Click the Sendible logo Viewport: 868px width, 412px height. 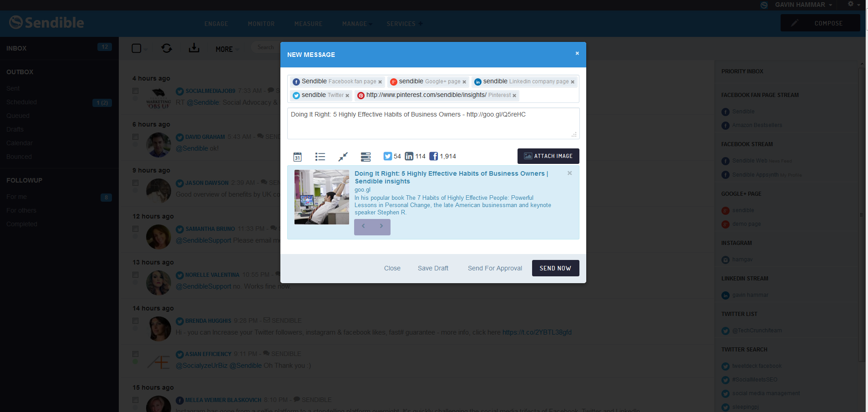pyautogui.click(x=46, y=22)
